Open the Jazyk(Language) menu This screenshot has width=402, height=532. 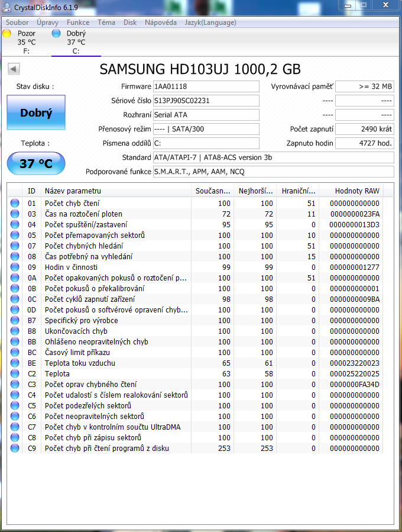coord(210,22)
